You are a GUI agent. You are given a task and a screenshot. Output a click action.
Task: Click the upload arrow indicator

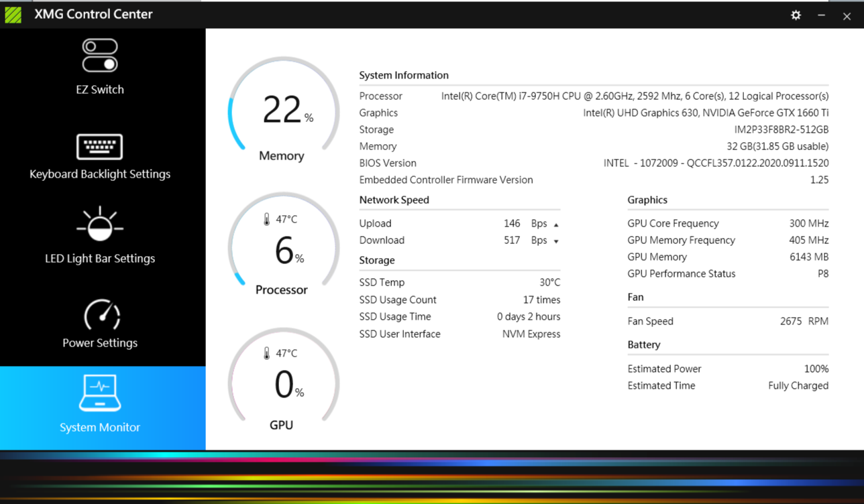click(556, 225)
